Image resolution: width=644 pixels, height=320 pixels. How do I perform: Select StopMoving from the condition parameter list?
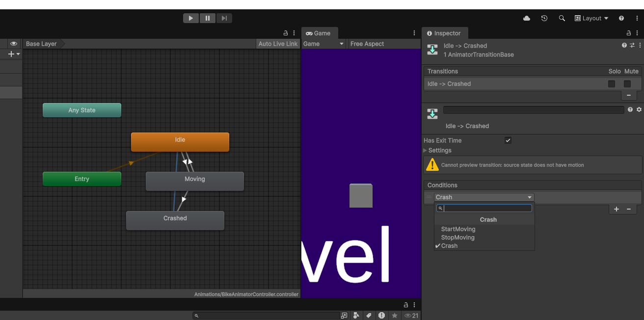click(x=457, y=237)
